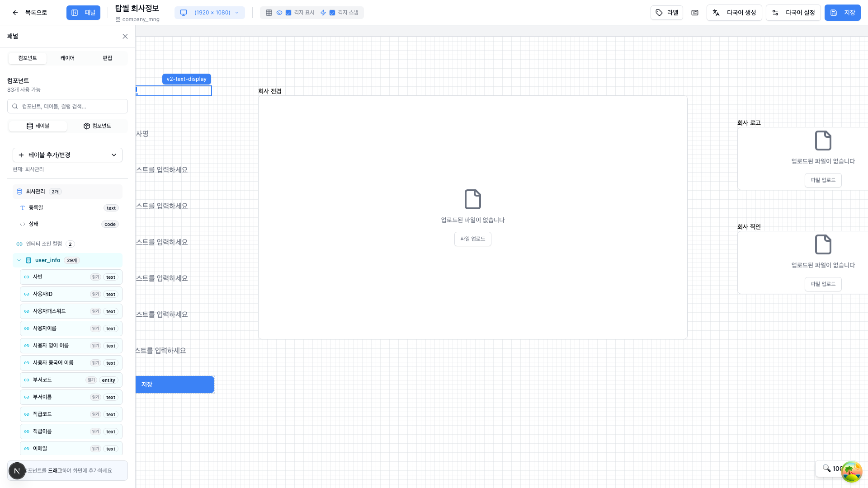868x488 pixels.
Task: Switch to the 편집 tab
Action: [107, 58]
